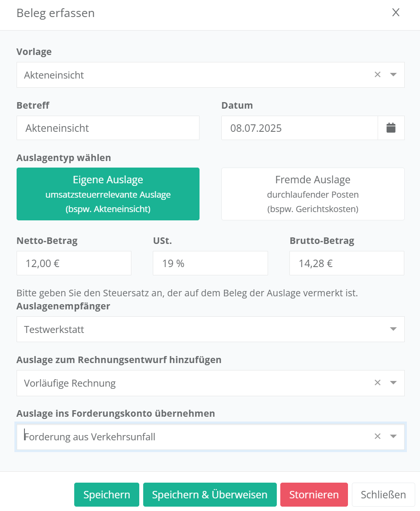This screenshot has height=511, width=420.
Task: Clear the Forderungskonto selection X icon
Action: point(378,436)
